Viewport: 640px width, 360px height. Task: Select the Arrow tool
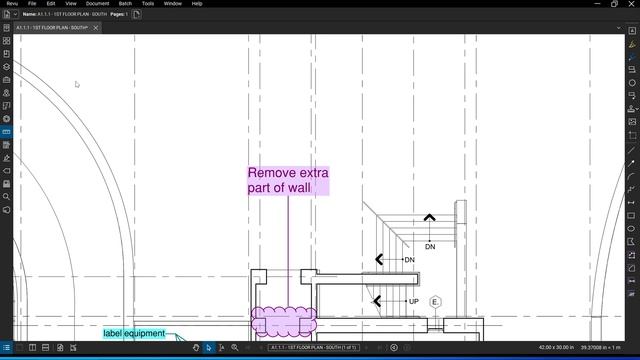(x=632, y=163)
